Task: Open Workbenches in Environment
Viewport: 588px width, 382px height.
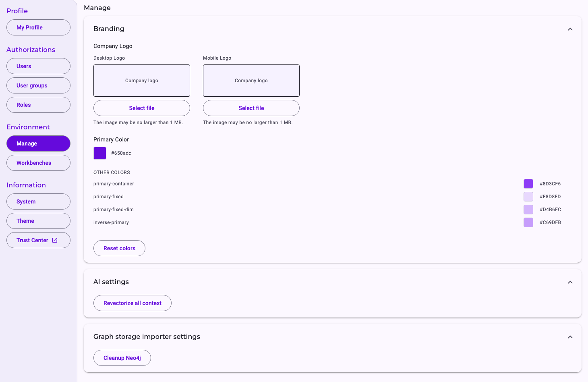Action: (x=38, y=163)
